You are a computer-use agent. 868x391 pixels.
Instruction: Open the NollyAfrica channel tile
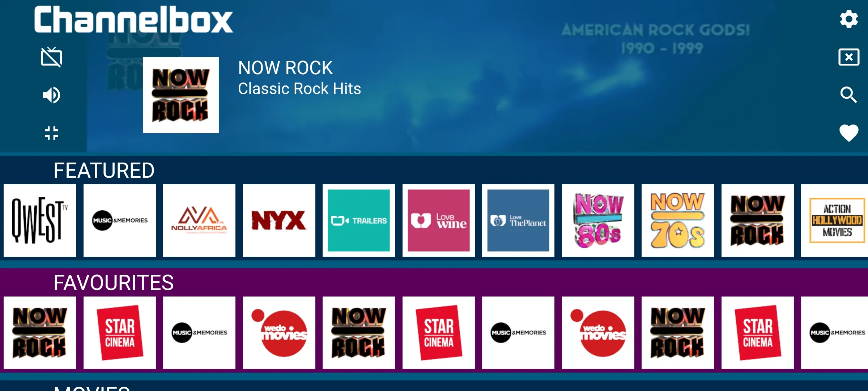click(199, 220)
